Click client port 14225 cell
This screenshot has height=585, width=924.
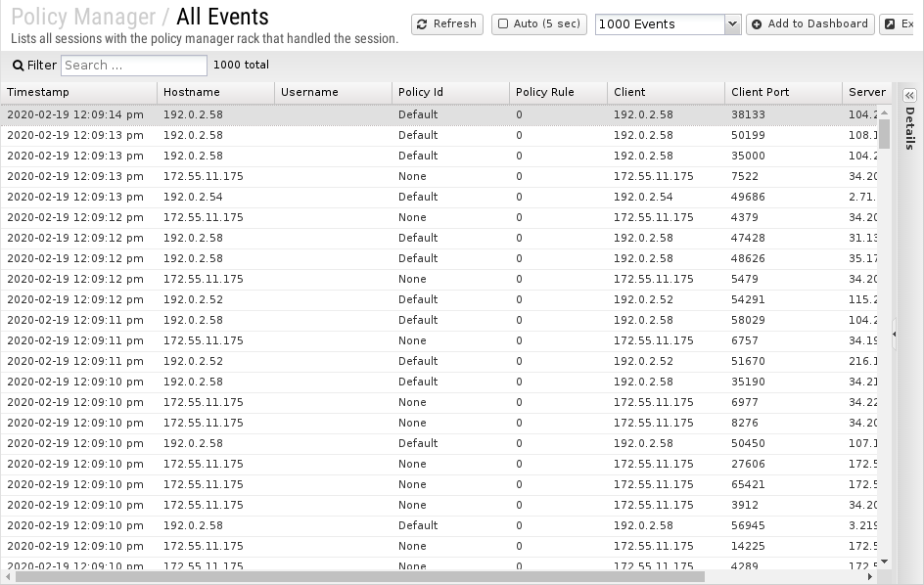pyautogui.click(x=783, y=547)
